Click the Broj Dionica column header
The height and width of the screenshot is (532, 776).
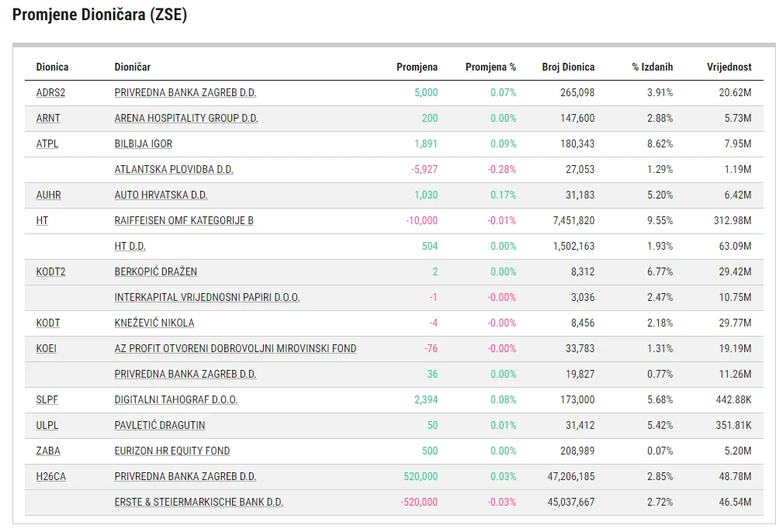[x=568, y=67]
